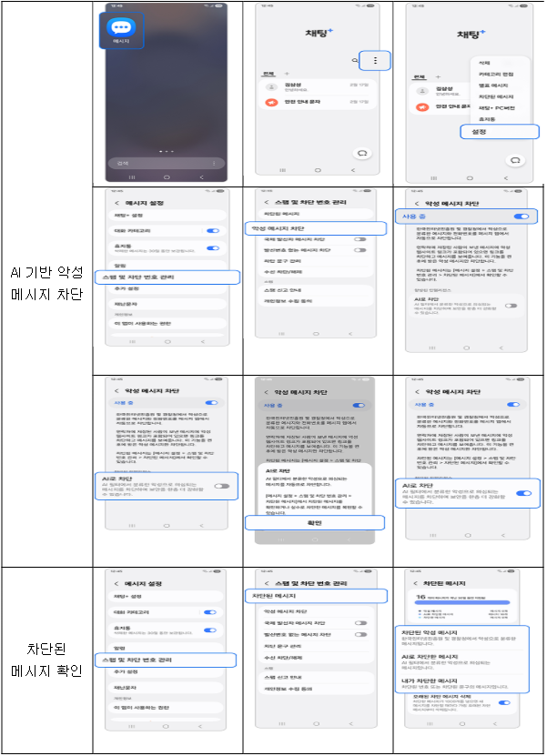The height and width of the screenshot is (756, 547).
Task: Tap the magnifier search icon on the 채팅+ screen
Action: (355, 60)
